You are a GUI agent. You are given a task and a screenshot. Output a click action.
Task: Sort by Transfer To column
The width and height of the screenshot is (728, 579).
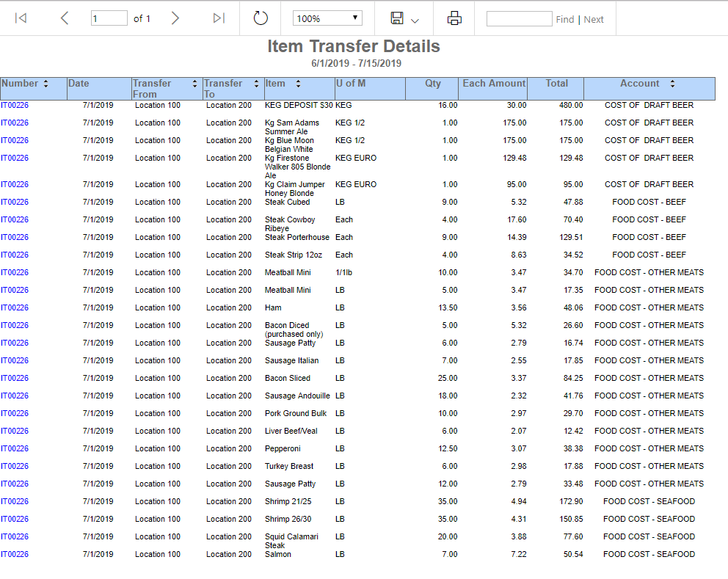point(256,84)
